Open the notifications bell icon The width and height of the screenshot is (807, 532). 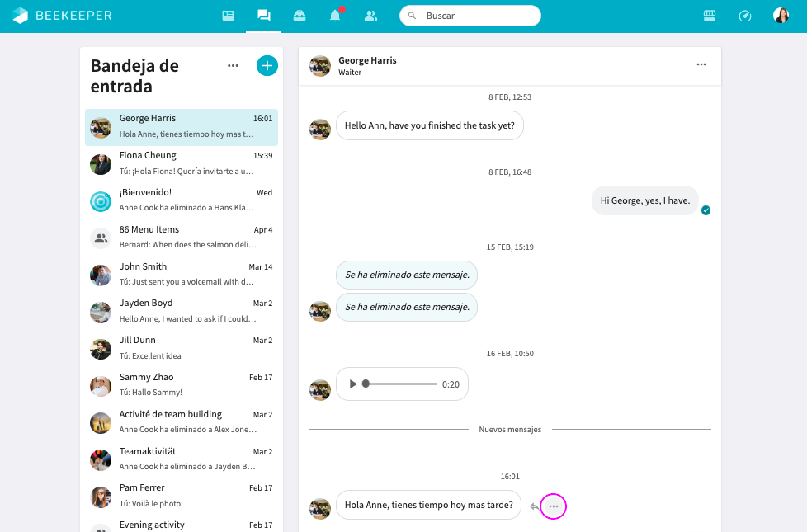[335, 16]
